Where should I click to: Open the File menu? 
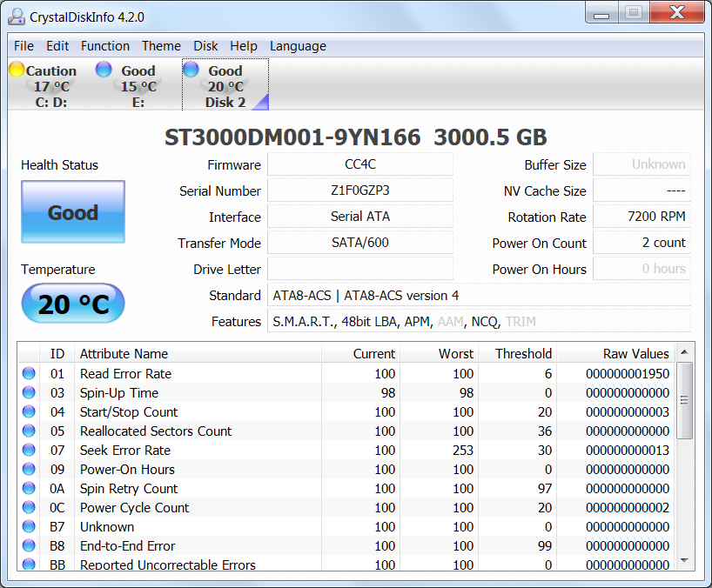coord(24,46)
